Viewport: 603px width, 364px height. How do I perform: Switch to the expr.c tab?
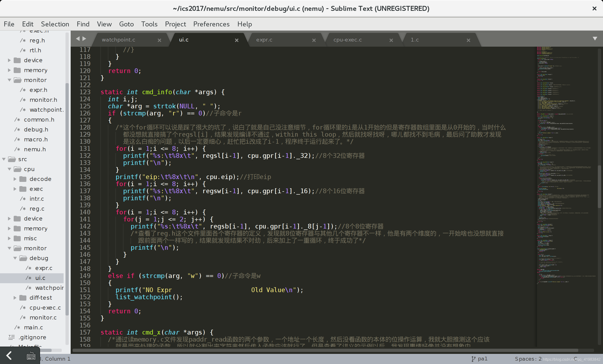tap(265, 39)
